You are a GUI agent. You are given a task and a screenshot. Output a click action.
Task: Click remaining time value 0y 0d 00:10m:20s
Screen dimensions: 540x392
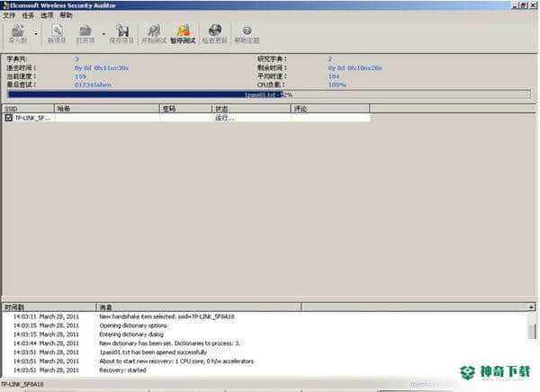pos(355,68)
